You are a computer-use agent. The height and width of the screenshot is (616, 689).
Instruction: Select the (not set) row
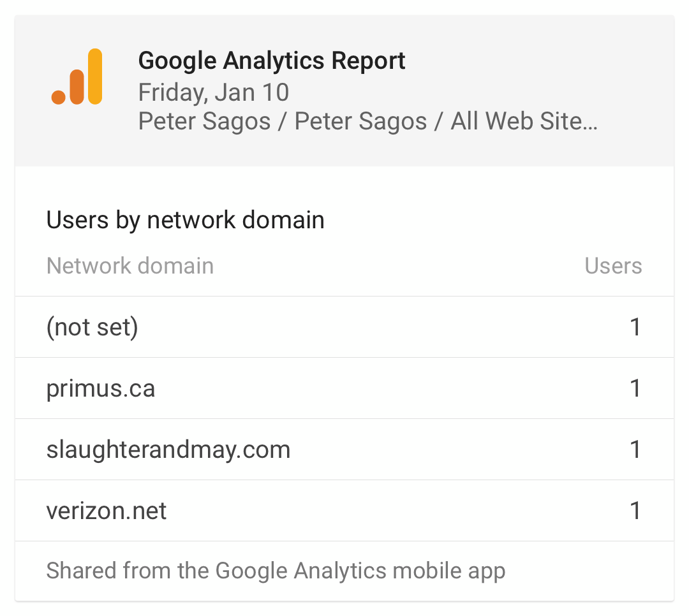pos(344,327)
